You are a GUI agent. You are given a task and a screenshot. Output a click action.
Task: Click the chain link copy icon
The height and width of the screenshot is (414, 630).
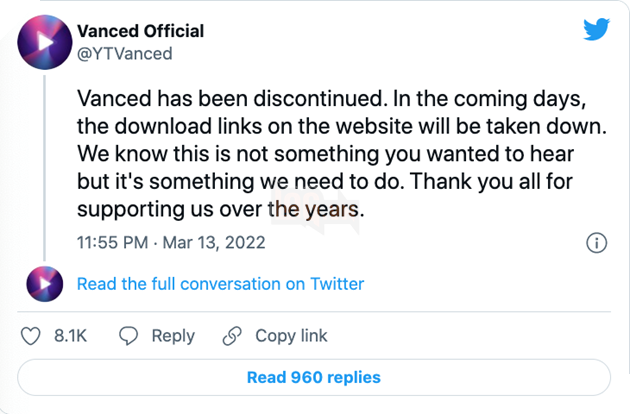click(x=232, y=337)
